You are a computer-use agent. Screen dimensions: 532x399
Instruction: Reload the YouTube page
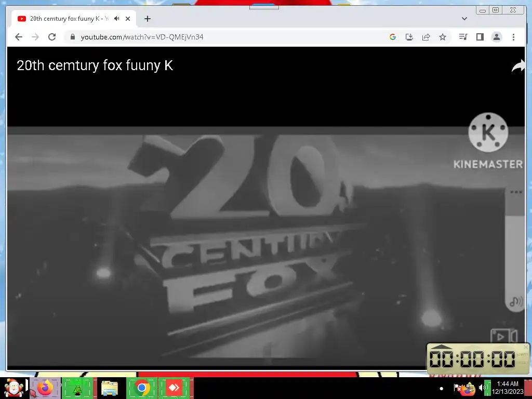pyautogui.click(x=52, y=37)
